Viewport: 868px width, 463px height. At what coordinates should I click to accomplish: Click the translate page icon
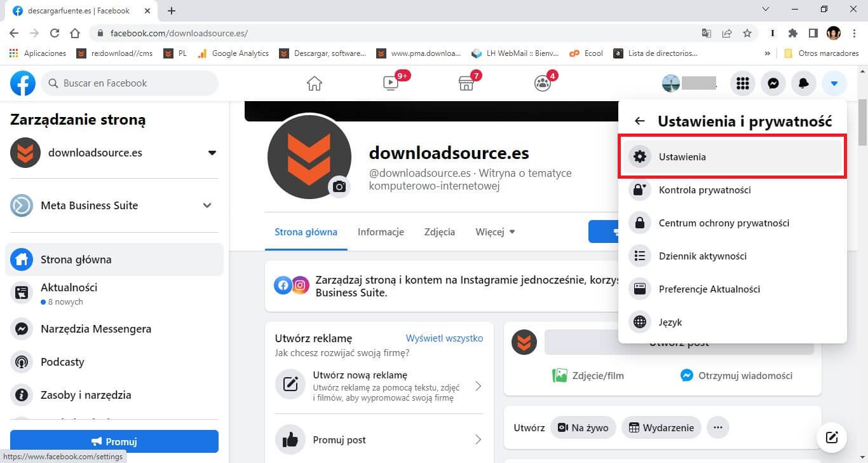point(707,33)
